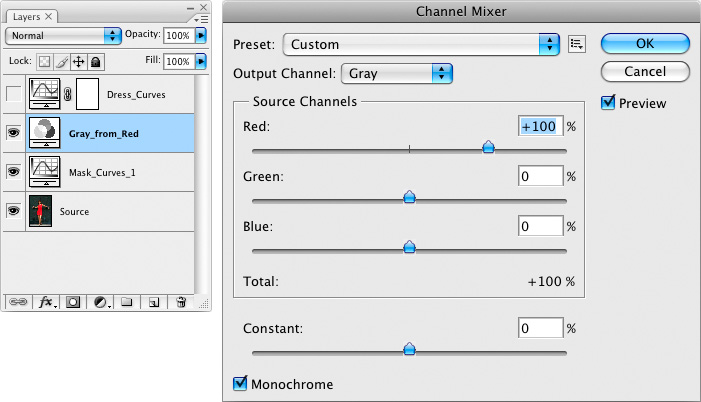Create a new layer group
701x402 pixels.
(127, 301)
